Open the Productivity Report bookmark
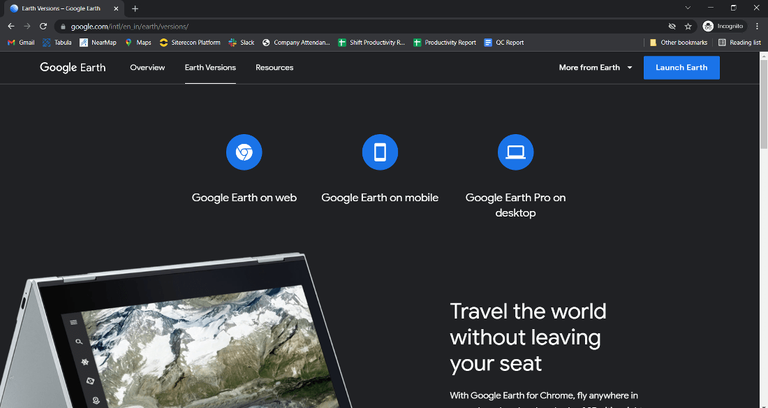768x408 pixels. (445, 43)
